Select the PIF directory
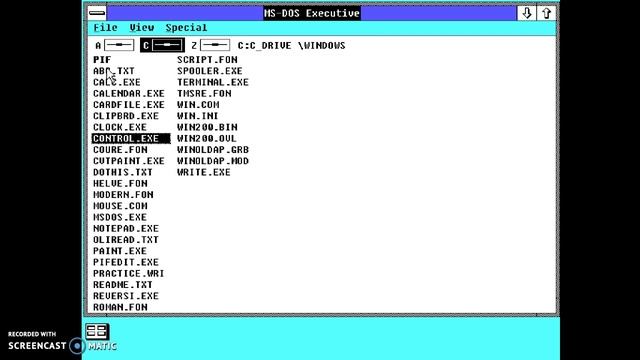The height and width of the screenshot is (360, 640). 102,60
